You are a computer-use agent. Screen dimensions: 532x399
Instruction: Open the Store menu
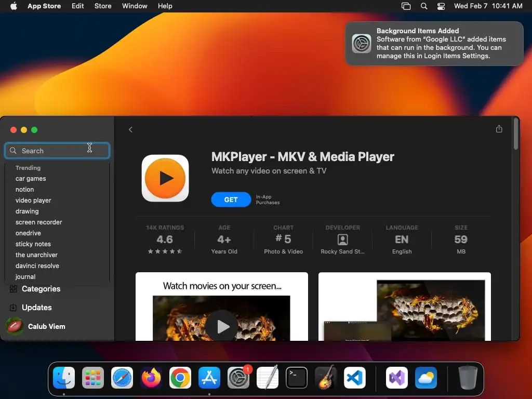point(103,6)
